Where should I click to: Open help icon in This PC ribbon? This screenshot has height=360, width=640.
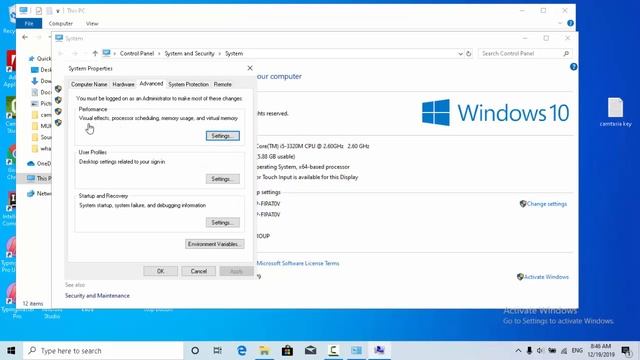point(570,23)
